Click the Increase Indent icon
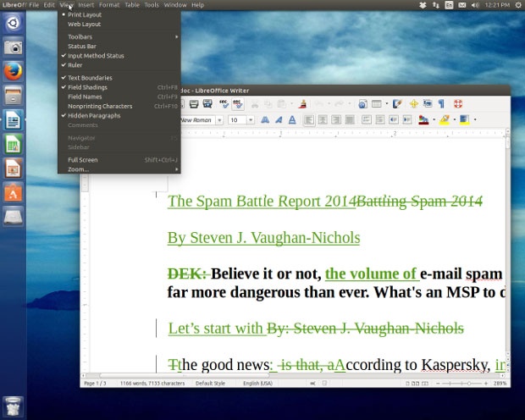This screenshot has width=525, height=420. tap(407, 120)
